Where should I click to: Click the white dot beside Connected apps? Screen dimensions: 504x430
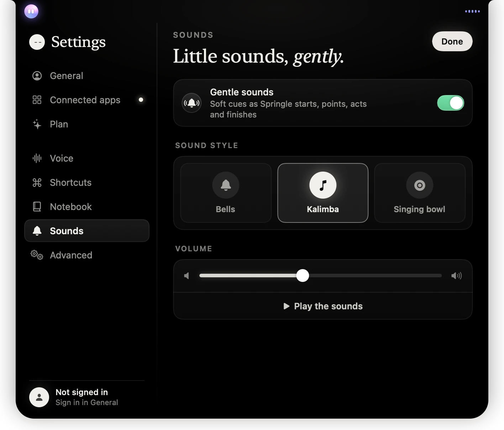141,100
